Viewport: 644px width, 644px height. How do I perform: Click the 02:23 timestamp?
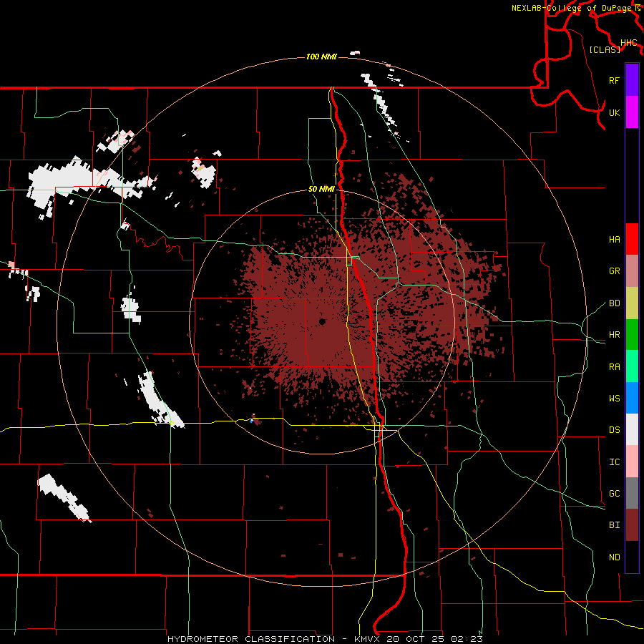(x=467, y=639)
